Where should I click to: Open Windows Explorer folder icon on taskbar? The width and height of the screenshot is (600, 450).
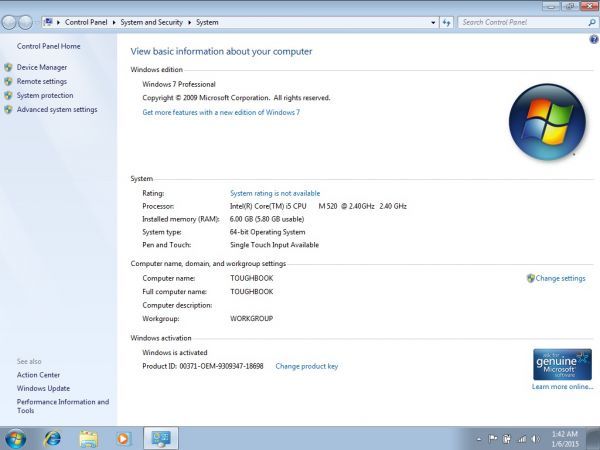point(88,438)
